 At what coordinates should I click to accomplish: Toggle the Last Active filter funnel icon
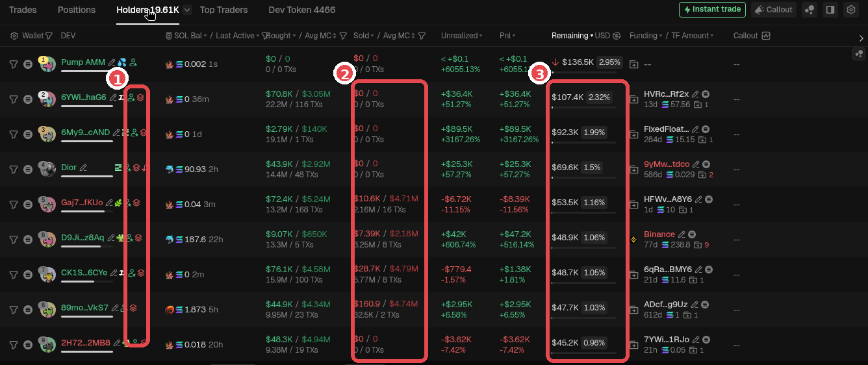265,36
